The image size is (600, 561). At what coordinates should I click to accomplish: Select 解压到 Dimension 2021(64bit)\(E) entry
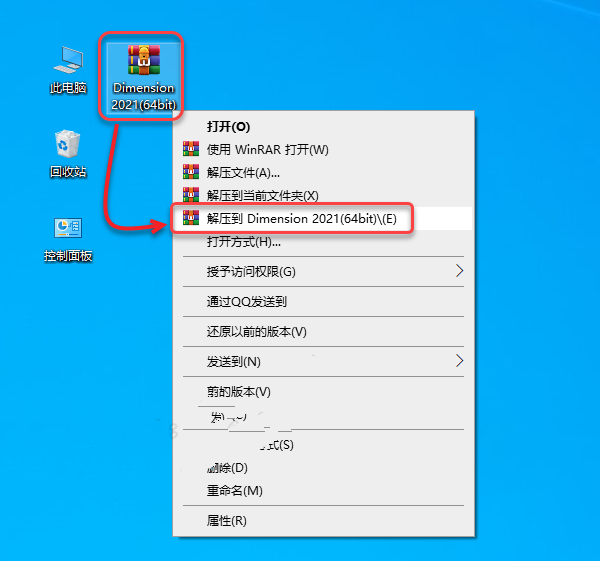(324, 219)
